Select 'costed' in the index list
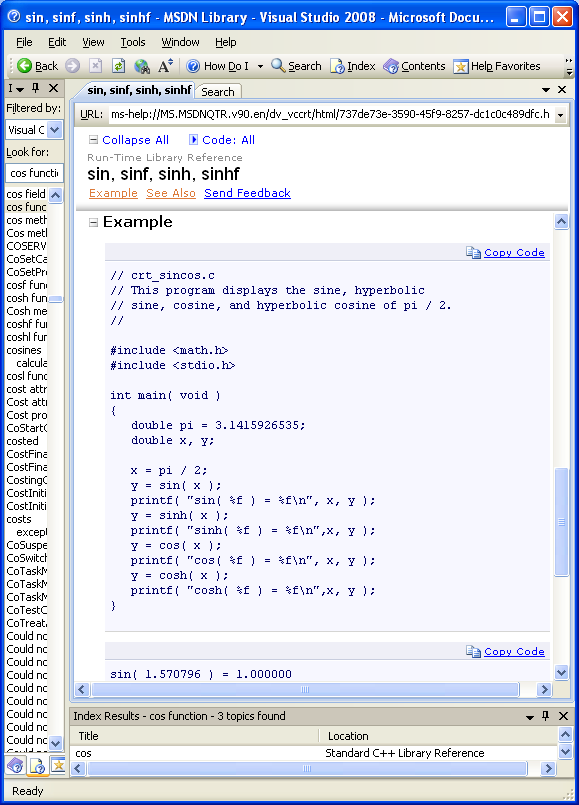 point(23,441)
